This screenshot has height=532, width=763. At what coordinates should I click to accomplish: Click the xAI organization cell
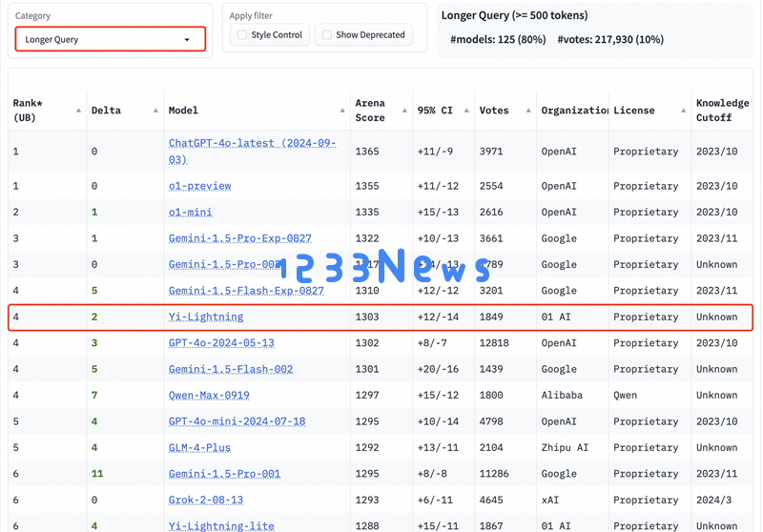[550, 500]
